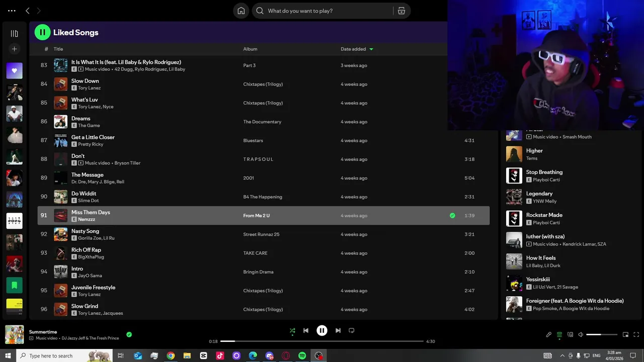Show hidden system tray icons chevron

(x=562, y=355)
